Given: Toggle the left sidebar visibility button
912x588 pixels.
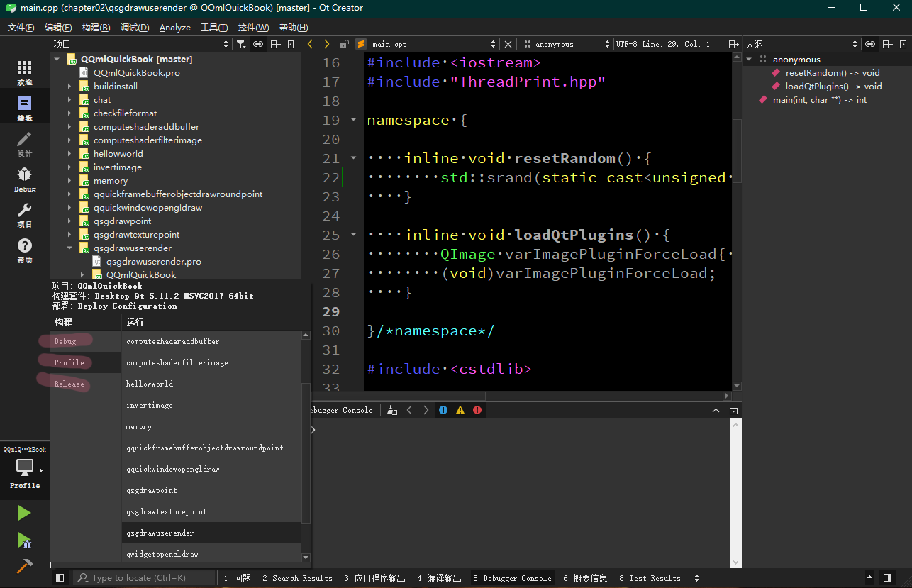Looking at the screenshot, I should pos(60,578).
